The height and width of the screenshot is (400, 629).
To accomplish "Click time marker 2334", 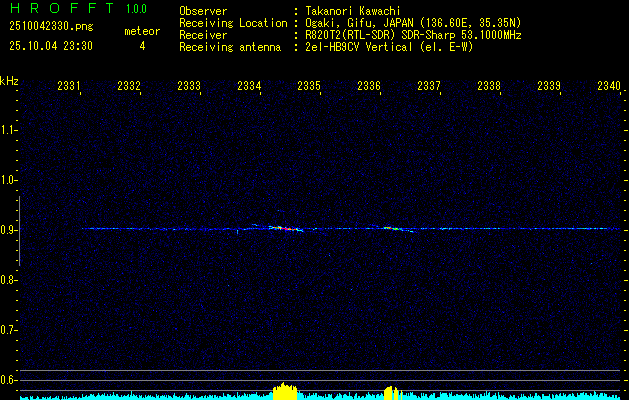I will pos(249,86).
